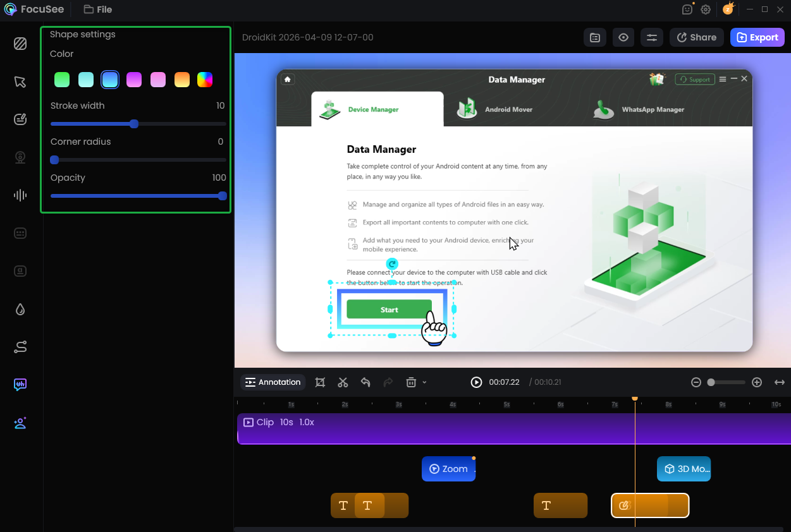Select the magenta shape color swatch
Viewport: 791px width, 532px height.
133,80
